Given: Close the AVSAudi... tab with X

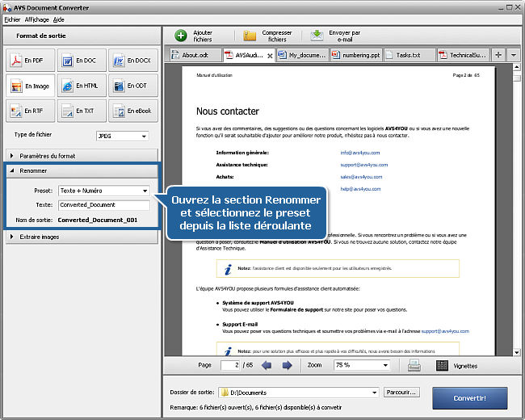Looking at the screenshot, I should pyautogui.click(x=270, y=56).
